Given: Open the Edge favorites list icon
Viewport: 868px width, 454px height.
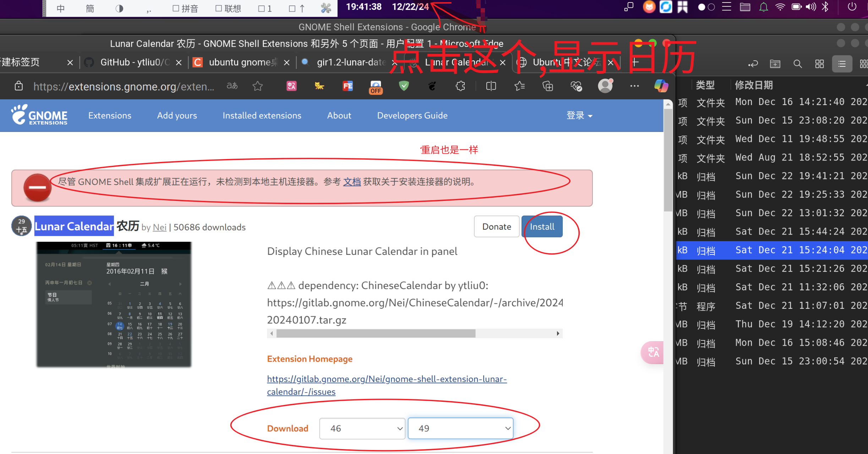Looking at the screenshot, I should (520, 86).
